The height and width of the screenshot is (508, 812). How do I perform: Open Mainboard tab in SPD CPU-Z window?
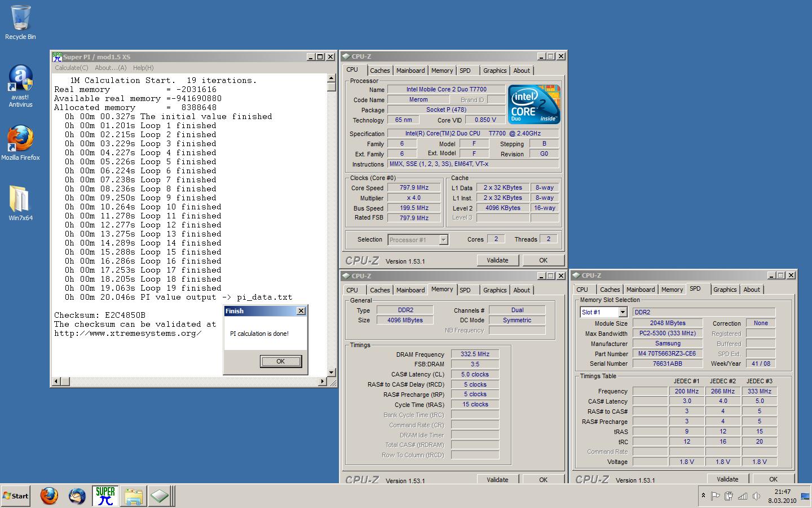tap(641, 290)
